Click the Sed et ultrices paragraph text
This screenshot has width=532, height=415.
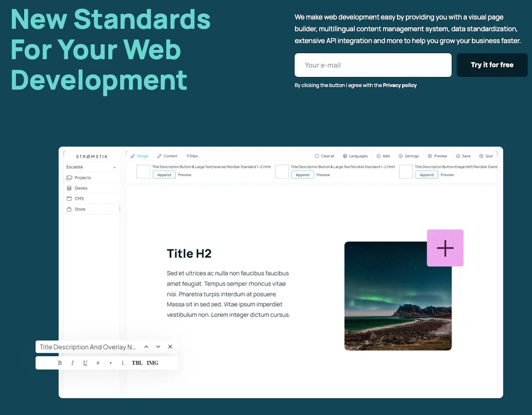tap(228, 294)
